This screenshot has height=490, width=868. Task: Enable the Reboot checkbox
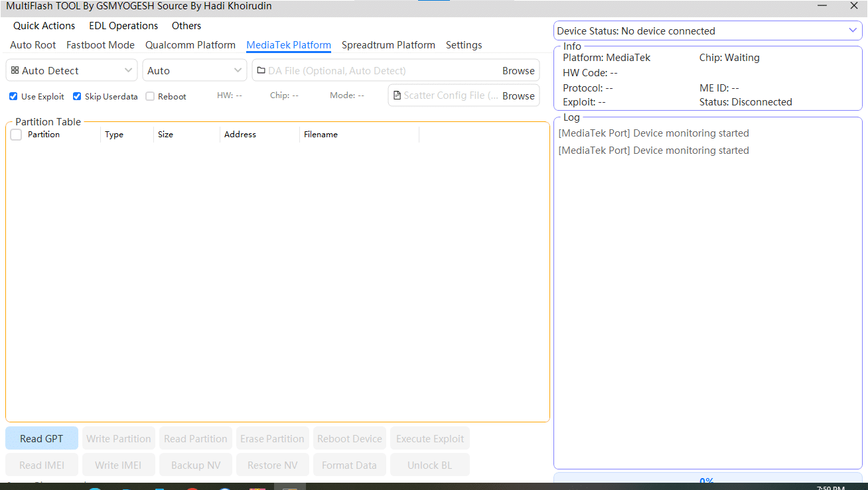coord(150,97)
